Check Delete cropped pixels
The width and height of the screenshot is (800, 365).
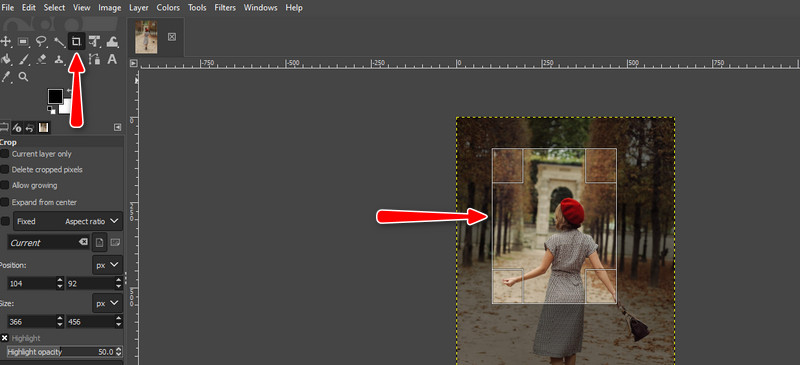(x=4, y=169)
